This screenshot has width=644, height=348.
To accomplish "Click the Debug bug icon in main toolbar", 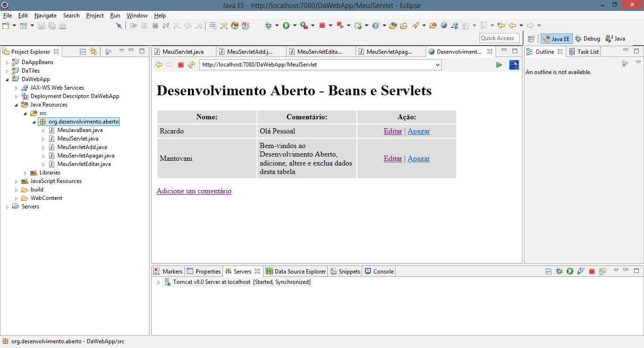I will pos(269,25).
